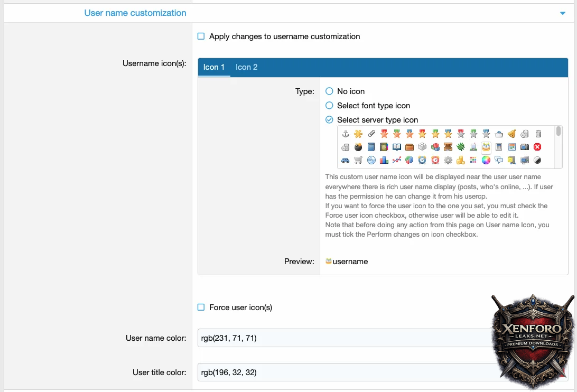Choose the gray gear cog icon
Viewport: 577px width, 392px height.
448,160
